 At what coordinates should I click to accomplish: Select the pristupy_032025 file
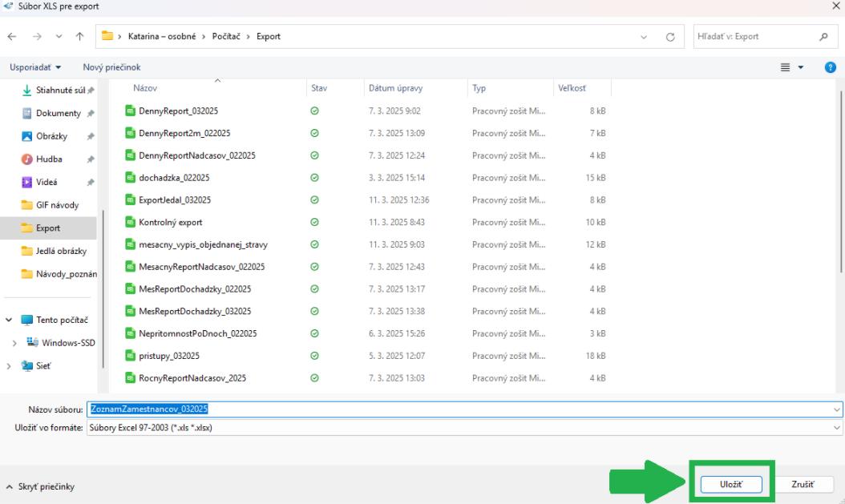click(169, 356)
